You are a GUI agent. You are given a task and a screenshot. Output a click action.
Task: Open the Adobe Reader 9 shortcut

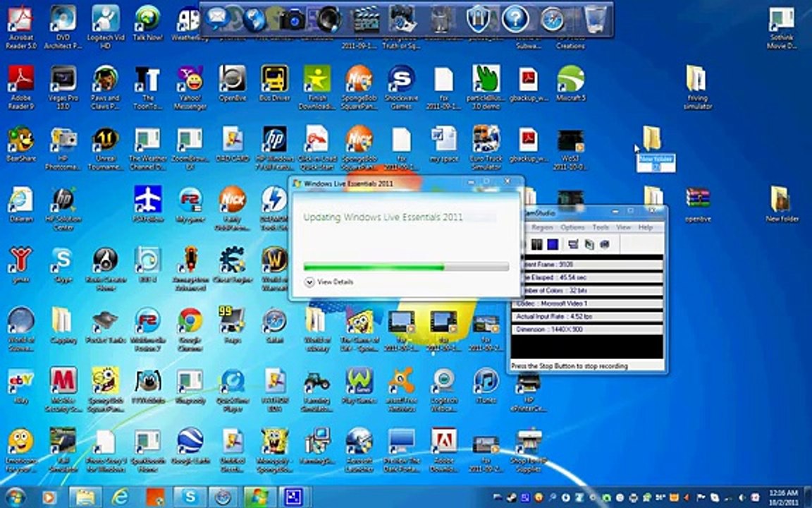tap(20, 87)
